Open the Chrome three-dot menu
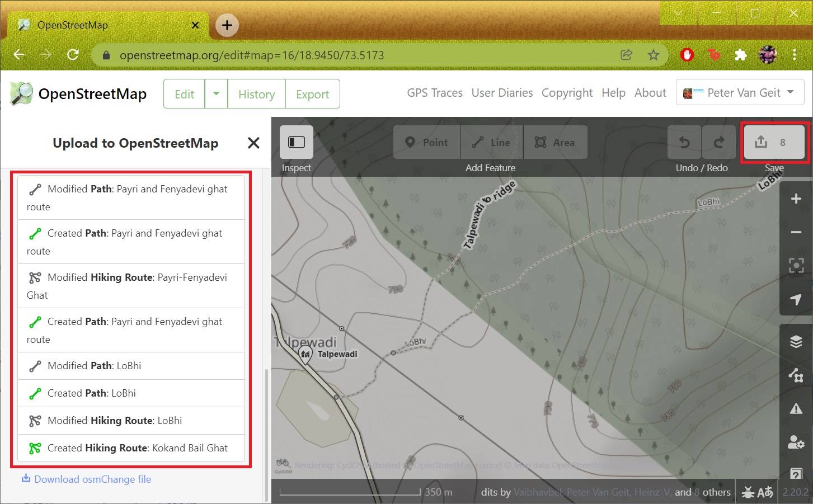 tap(795, 55)
